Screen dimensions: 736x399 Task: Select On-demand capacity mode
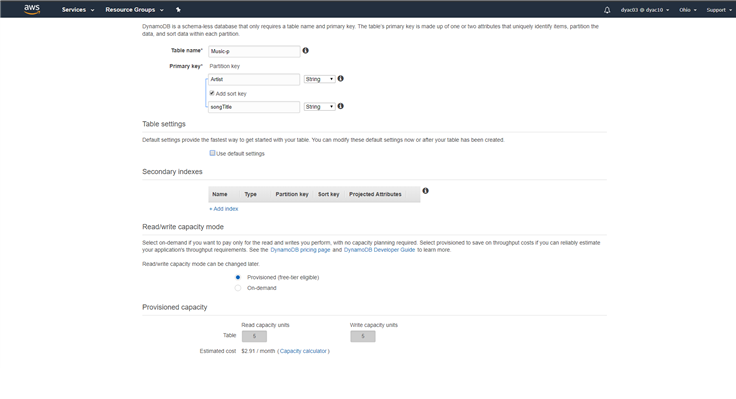click(238, 288)
